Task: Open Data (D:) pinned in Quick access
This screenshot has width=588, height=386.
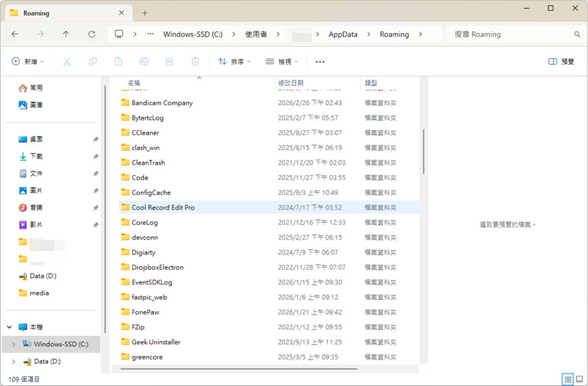Action: point(37,276)
